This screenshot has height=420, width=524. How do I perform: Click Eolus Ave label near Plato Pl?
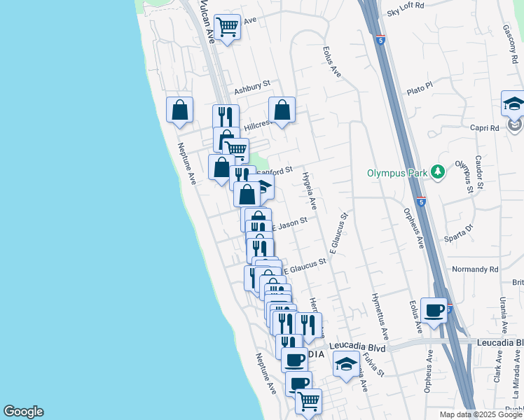click(x=332, y=62)
